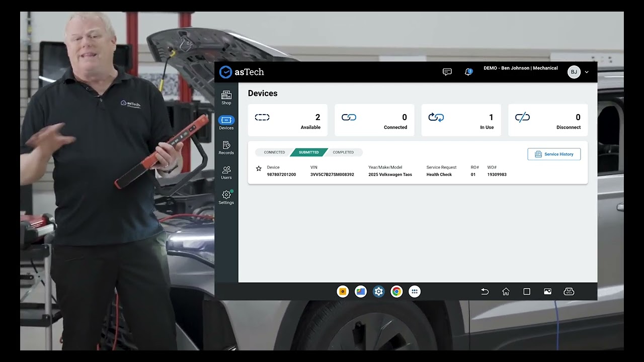The image size is (644, 362).
Task: Open the chat messages icon
Action: coord(447,72)
